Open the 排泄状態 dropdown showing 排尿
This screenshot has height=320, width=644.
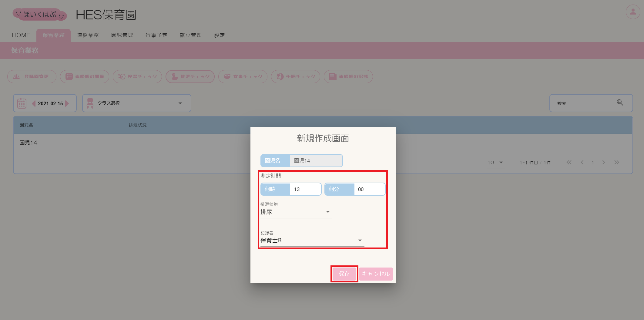coord(296,212)
